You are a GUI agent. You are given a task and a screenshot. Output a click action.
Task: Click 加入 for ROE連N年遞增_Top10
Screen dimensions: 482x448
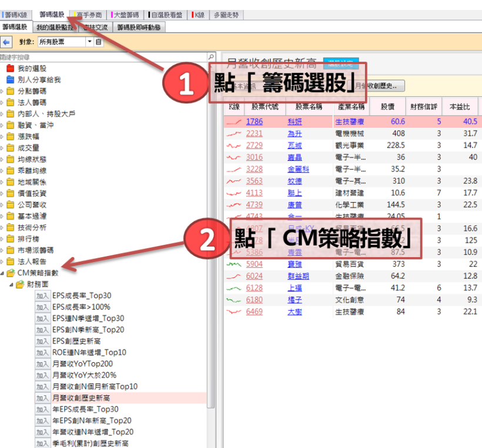42,352
